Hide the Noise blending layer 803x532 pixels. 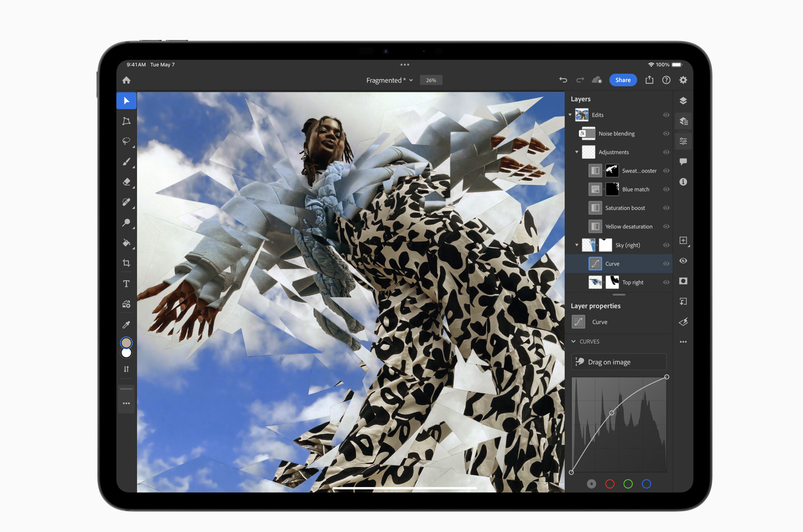[666, 134]
